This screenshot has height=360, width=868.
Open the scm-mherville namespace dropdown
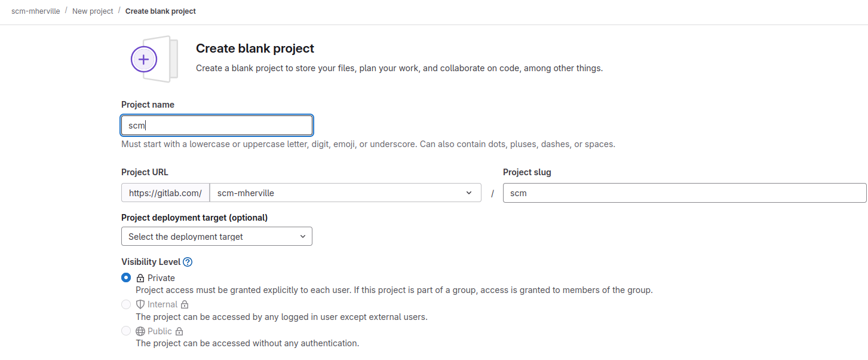pyautogui.click(x=345, y=193)
